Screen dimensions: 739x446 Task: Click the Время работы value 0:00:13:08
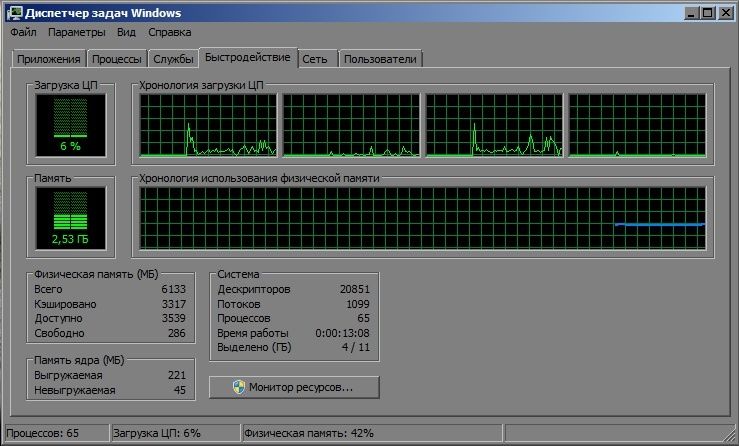click(x=343, y=333)
